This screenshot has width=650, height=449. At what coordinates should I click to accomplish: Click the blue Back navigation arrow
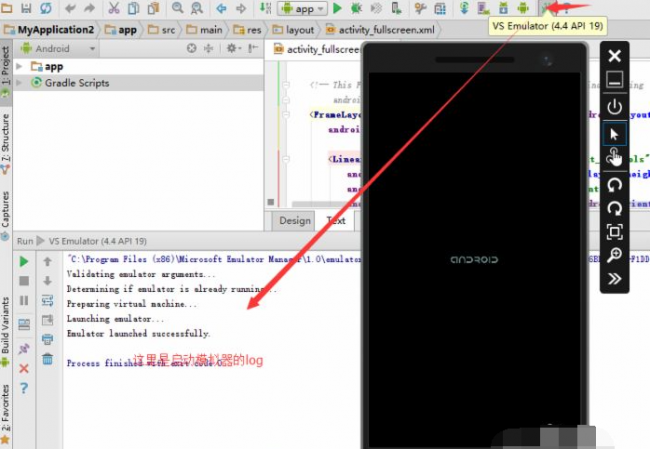click(x=221, y=8)
